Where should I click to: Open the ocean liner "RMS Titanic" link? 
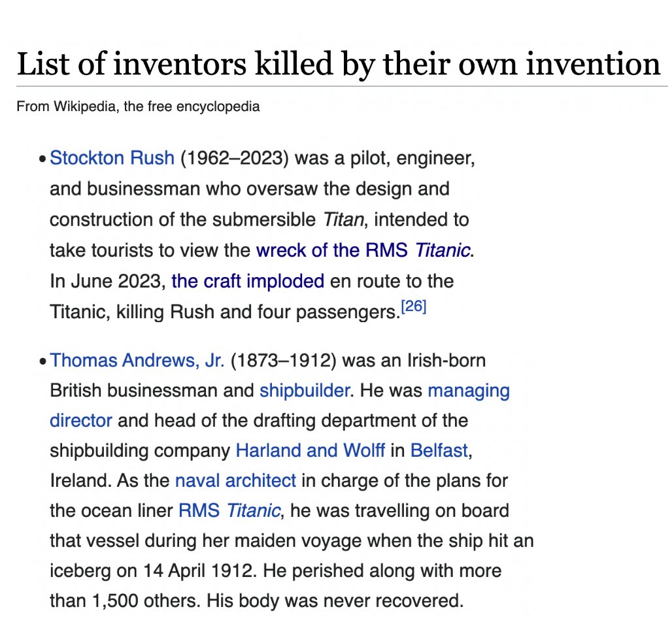(x=229, y=510)
